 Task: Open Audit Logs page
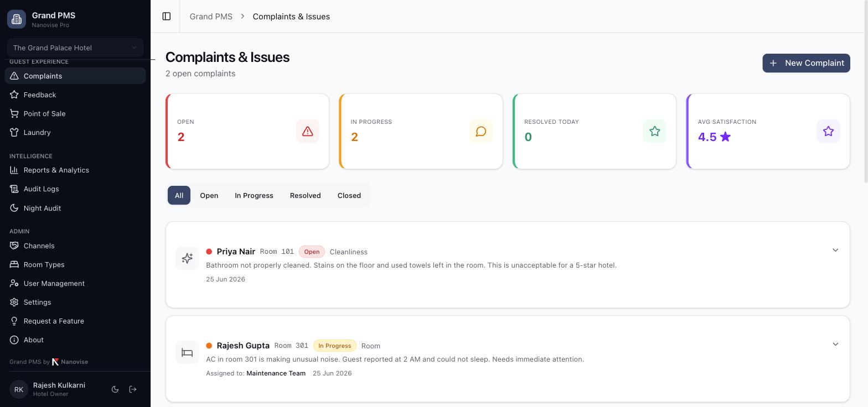tap(75, 189)
